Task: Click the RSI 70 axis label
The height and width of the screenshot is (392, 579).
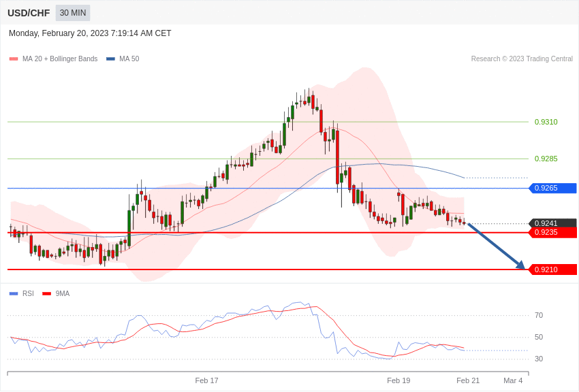Action: point(539,315)
